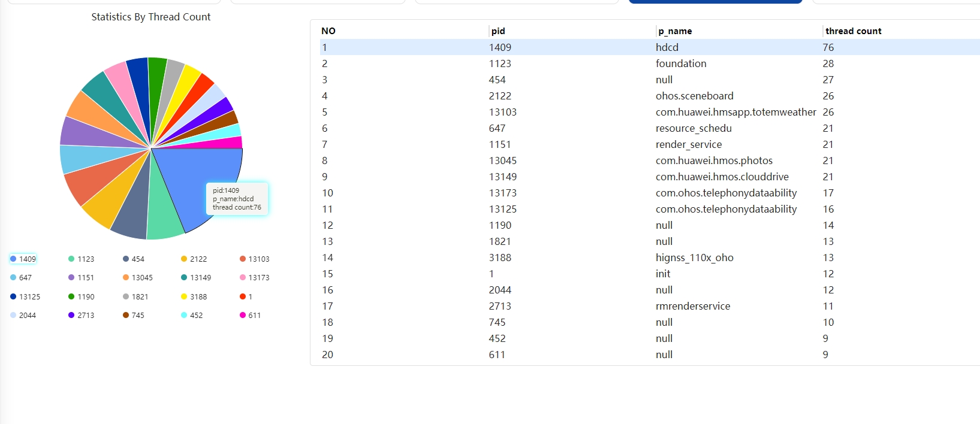The width and height of the screenshot is (980, 424).
Task: Toggle legend entry for pid 1
Action: tap(246, 296)
